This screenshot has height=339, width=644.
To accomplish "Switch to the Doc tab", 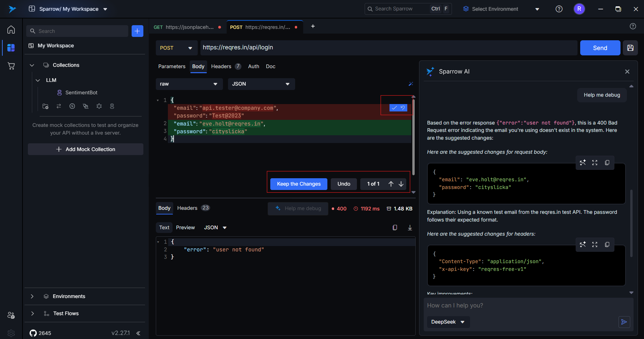I will click(x=271, y=66).
